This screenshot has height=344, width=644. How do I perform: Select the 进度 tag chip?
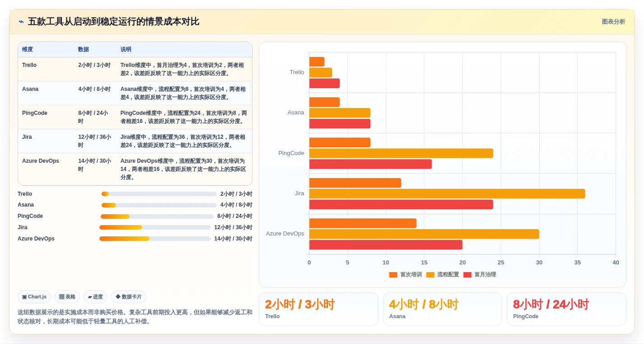point(95,297)
